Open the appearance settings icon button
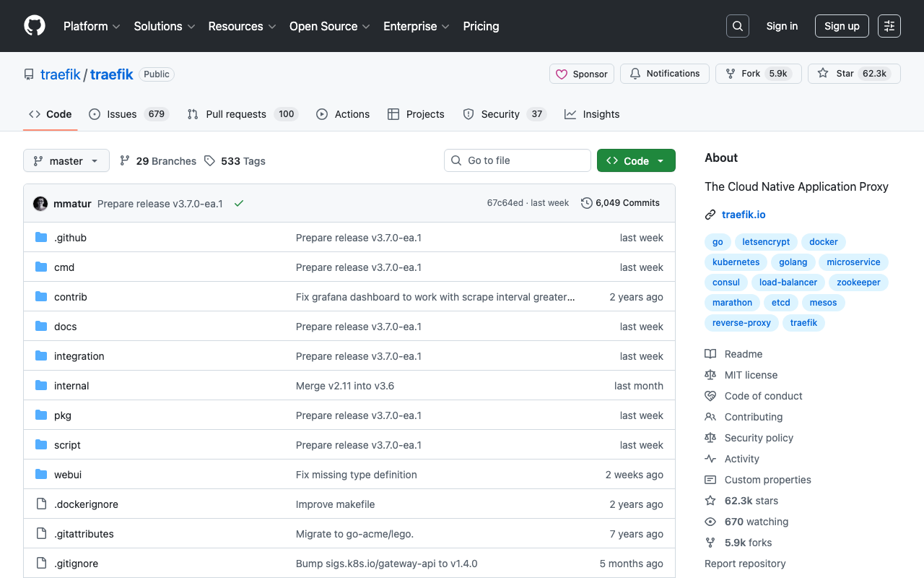The height and width of the screenshot is (578, 924). pos(889,26)
